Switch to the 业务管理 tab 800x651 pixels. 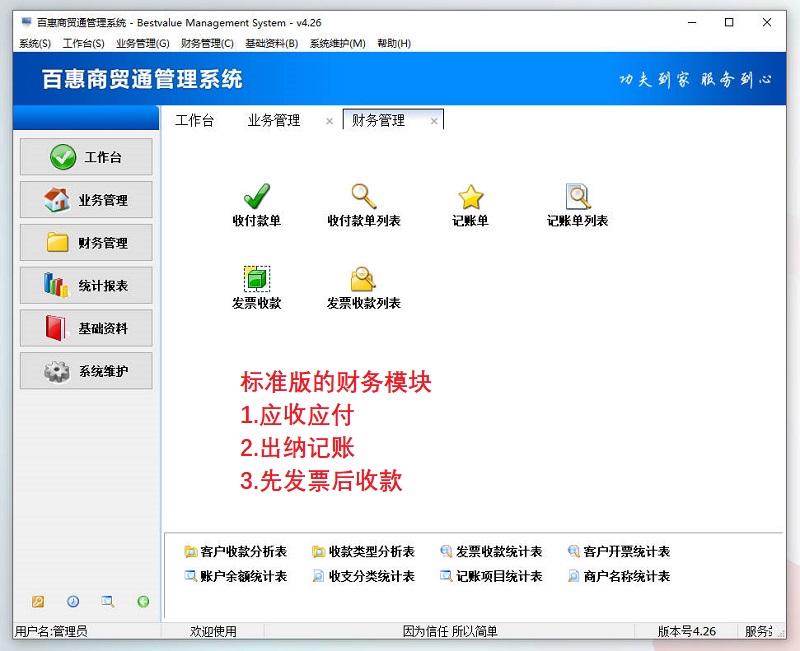click(x=274, y=120)
